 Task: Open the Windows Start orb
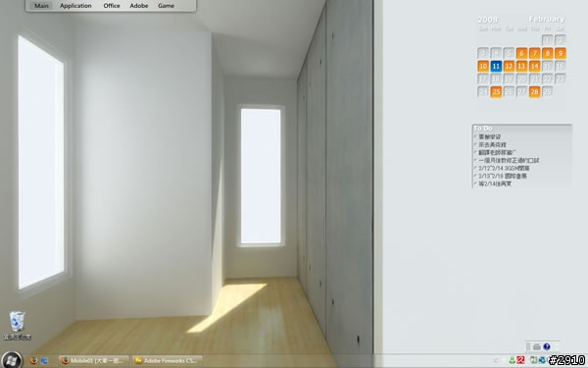11,360
